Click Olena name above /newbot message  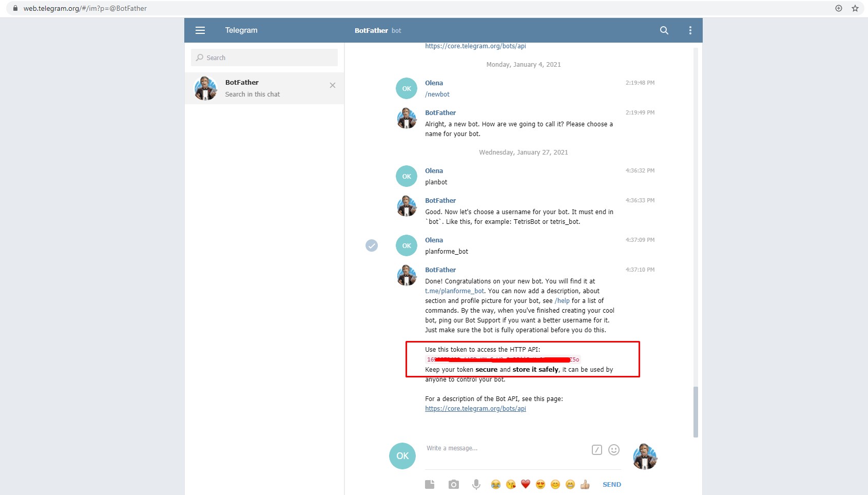point(434,83)
